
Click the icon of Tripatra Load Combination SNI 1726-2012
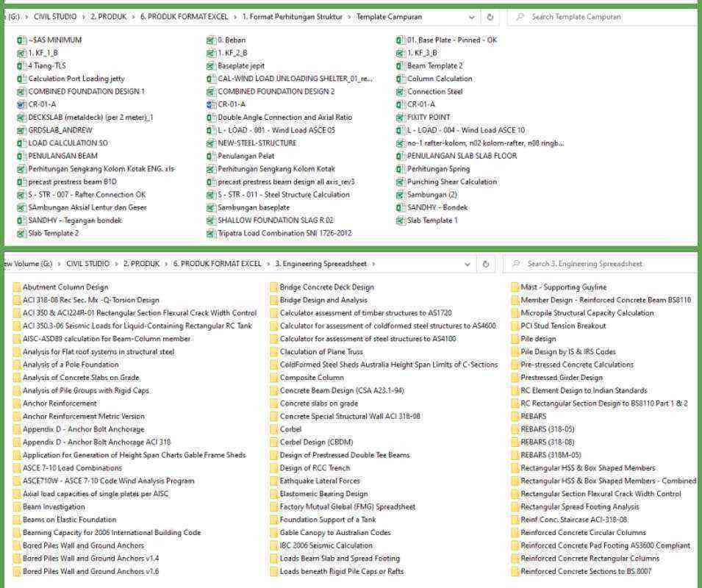210,234
